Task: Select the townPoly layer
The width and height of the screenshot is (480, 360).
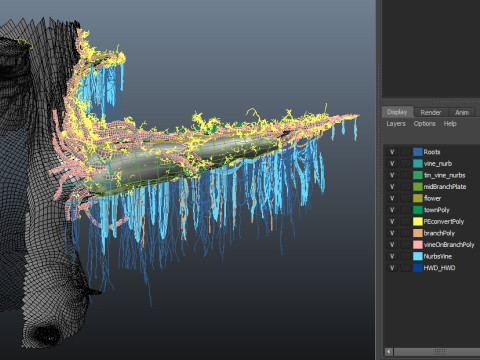Action: point(437,210)
